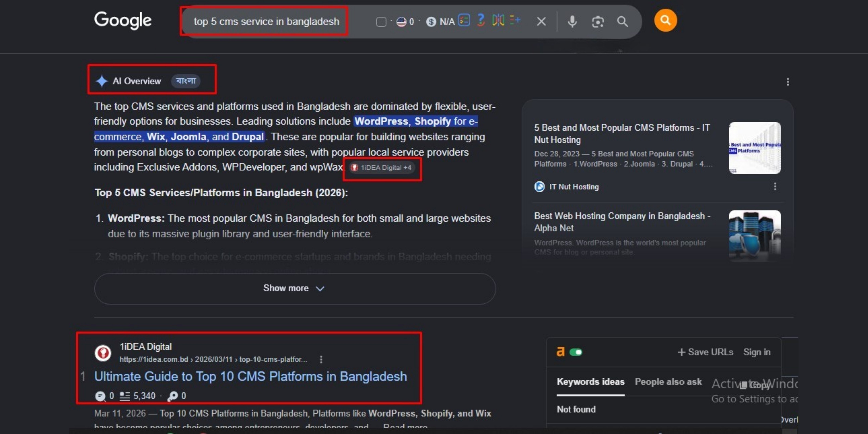
Task: Toggle the green extension switch off
Action: [x=576, y=352]
